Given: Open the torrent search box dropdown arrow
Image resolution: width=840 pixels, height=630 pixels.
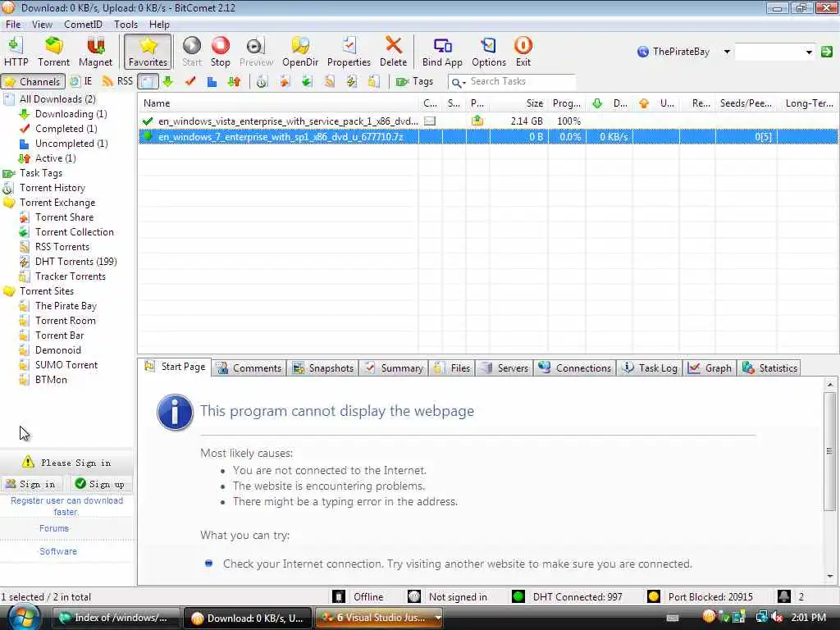Looking at the screenshot, I should point(808,52).
